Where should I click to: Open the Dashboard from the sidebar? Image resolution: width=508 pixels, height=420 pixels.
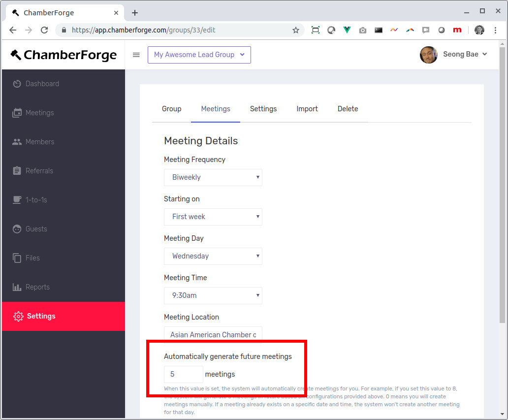[x=41, y=83]
